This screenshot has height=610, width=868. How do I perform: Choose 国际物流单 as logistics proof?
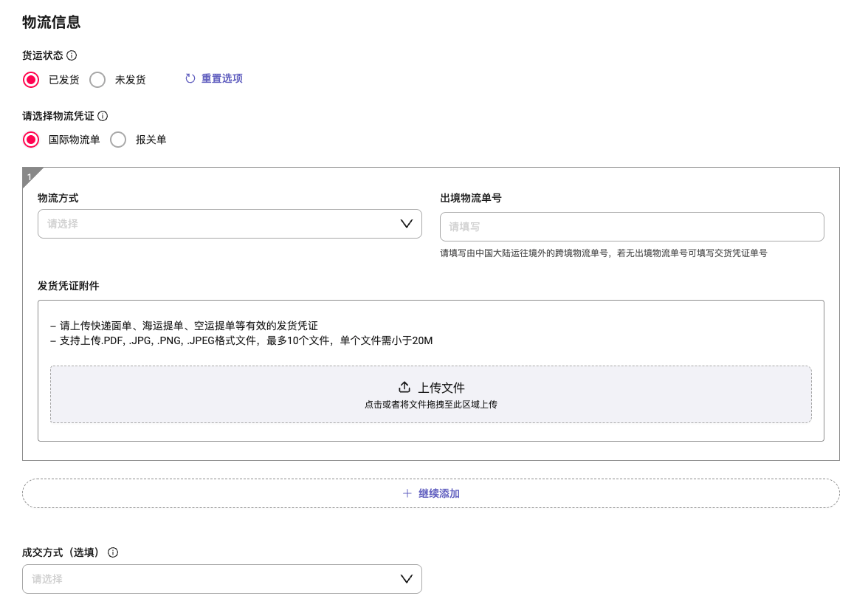click(x=31, y=140)
